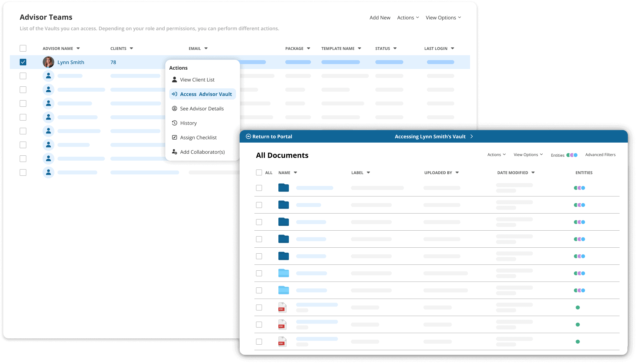Click the Add New button
Screen dimensions: 637x364
coord(380,17)
